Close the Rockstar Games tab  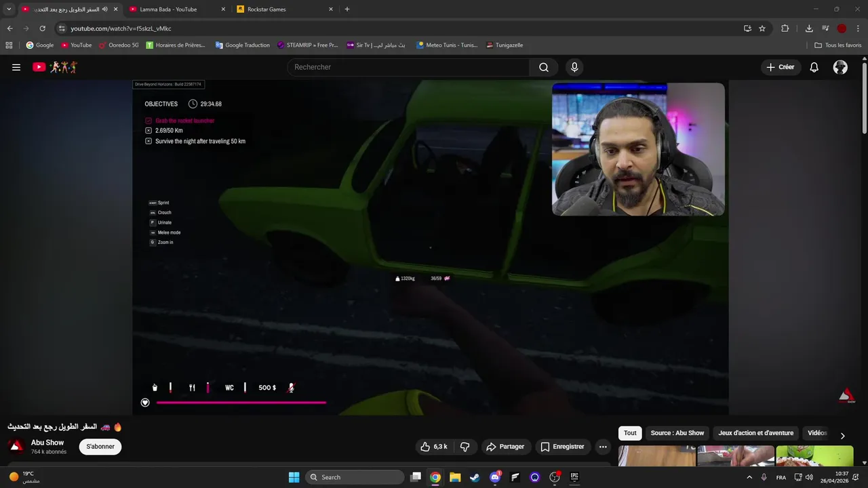click(331, 9)
